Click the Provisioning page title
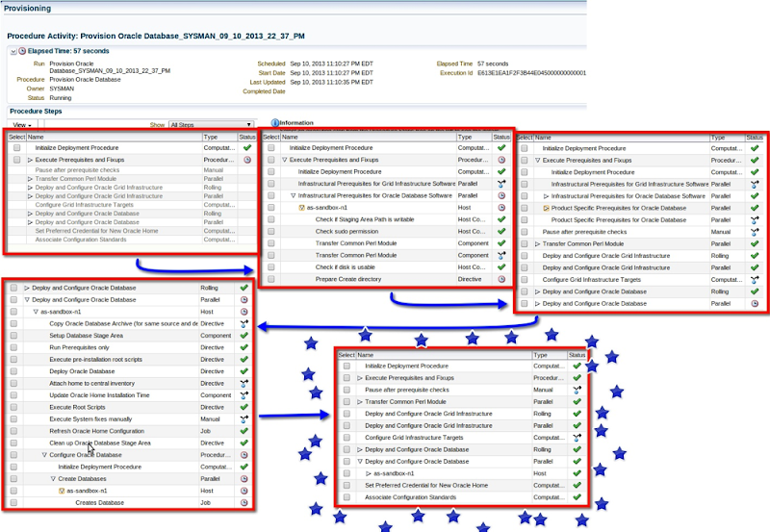Image resolution: width=770 pixels, height=532 pixels. [27, 9]
